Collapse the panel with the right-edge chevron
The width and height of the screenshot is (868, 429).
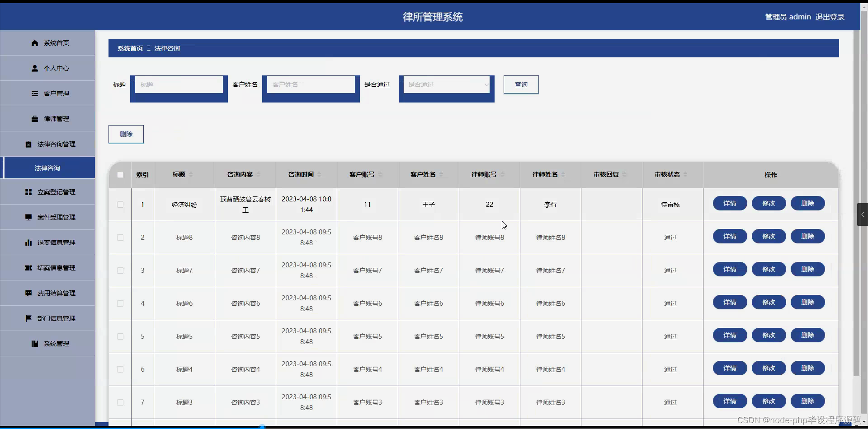[863, 214]
